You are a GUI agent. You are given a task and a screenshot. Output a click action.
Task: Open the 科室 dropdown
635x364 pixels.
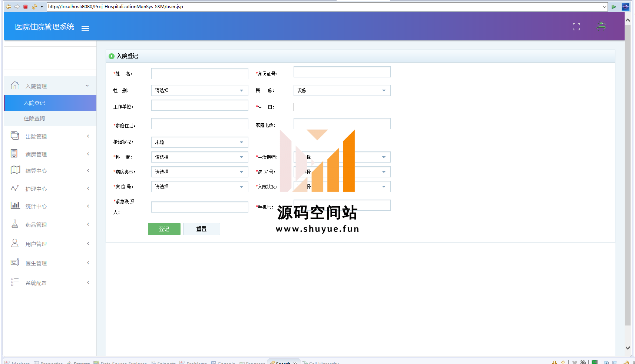tap(199, 157)
